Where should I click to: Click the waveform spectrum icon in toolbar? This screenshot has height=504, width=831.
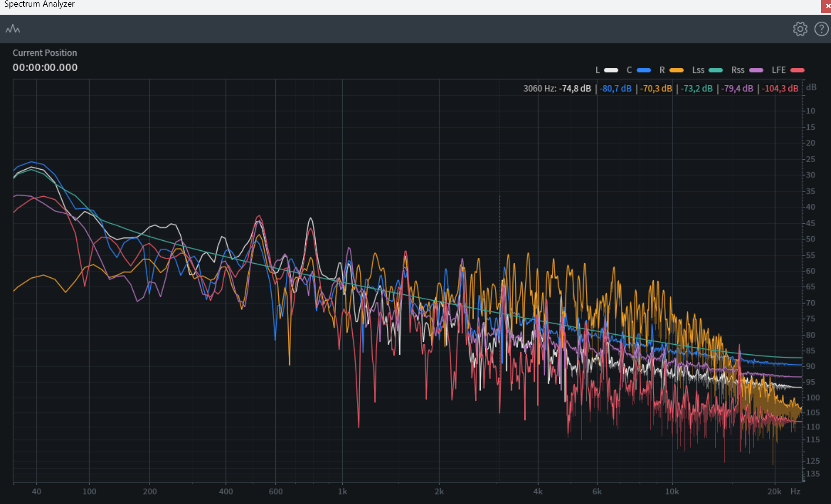click(13, 29)
